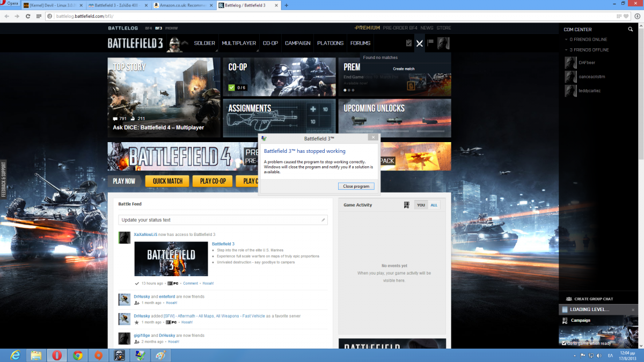Switch to Battlefield 3 Σελίδα 408 tab
This screenshot has height=362, width=644.
coord(118,5)
